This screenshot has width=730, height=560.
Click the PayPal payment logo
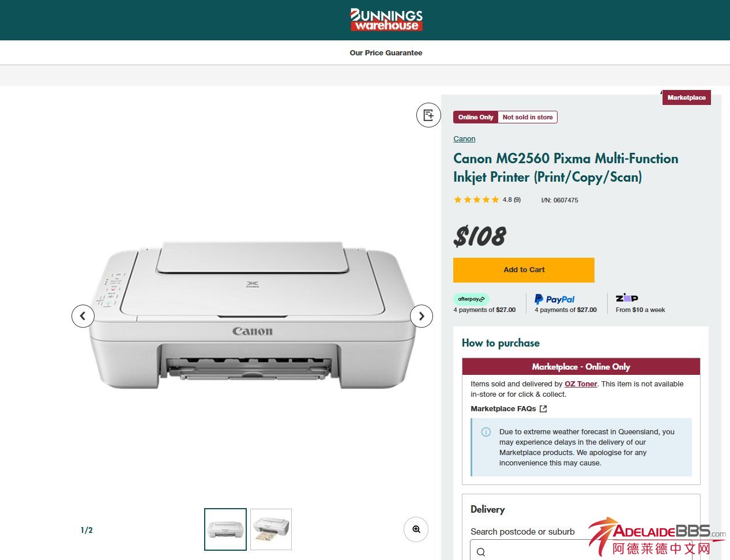(x=554, y=299)
